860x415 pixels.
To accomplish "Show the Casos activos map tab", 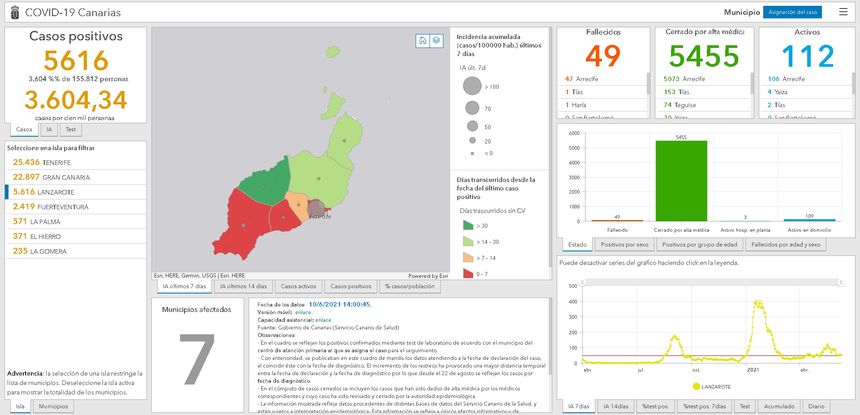I will (298, 286).
